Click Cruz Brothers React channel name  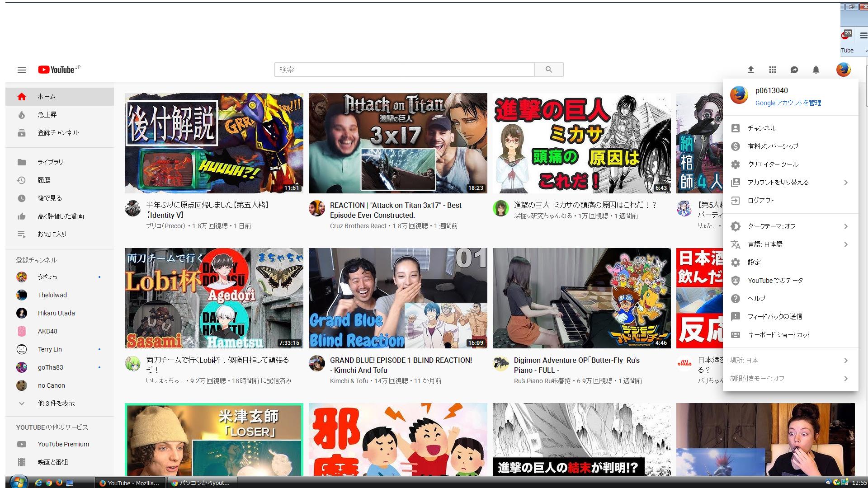(x=358, y=226)
